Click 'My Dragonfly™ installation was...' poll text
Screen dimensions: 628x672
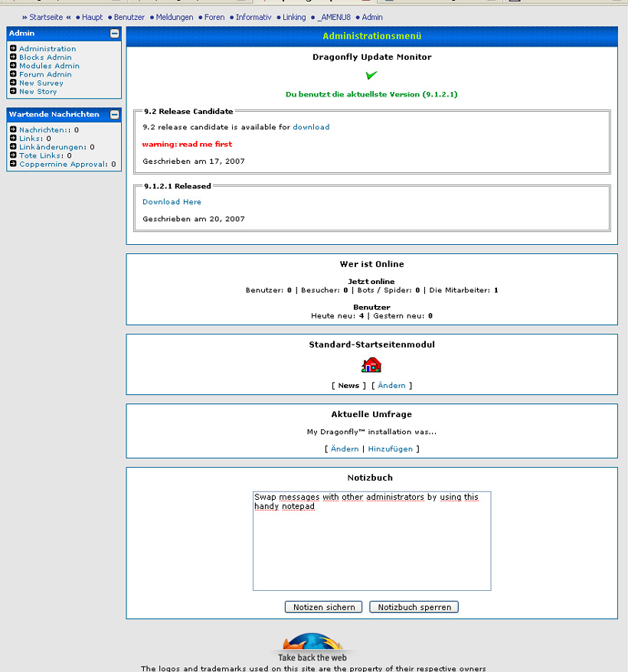[x=371, y=432]
